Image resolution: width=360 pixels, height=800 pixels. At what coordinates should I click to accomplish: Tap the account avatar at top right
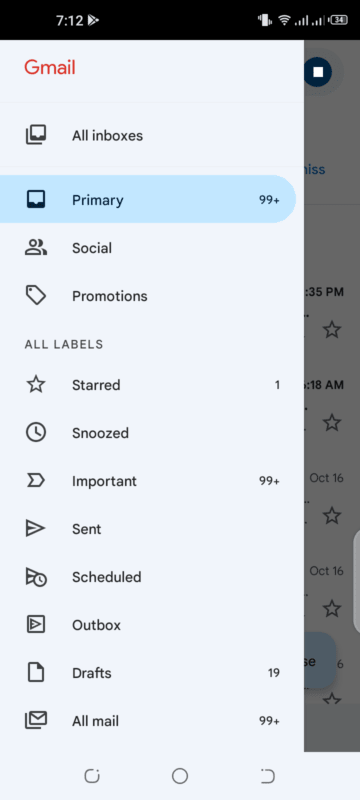tap(319, 72)
